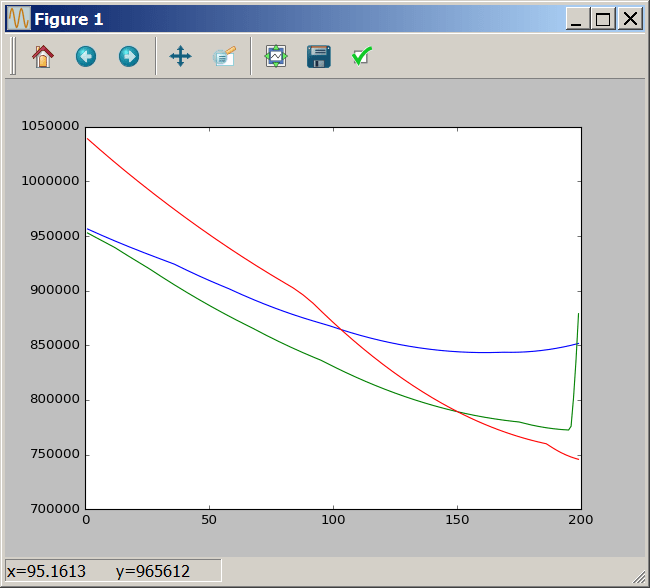Click the 750000 y-axis label
The image size is (650, 588).
coord(55,454)
